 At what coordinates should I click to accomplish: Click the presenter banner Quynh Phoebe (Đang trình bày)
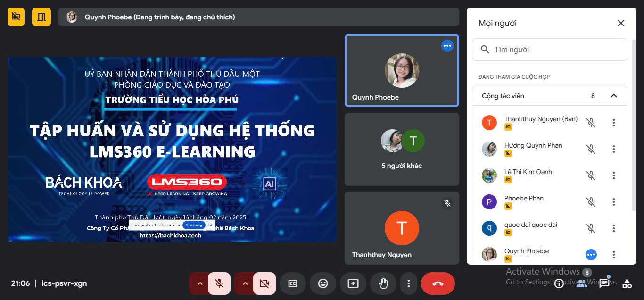point(259,17)
